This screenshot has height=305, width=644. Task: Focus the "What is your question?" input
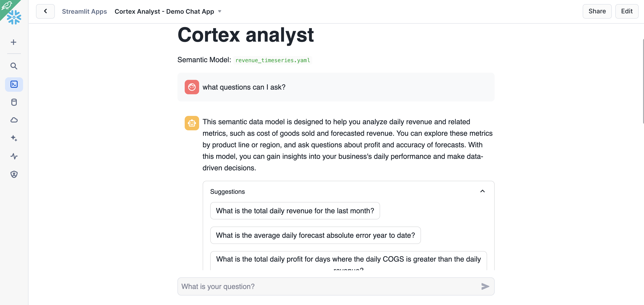pos(328,286)
